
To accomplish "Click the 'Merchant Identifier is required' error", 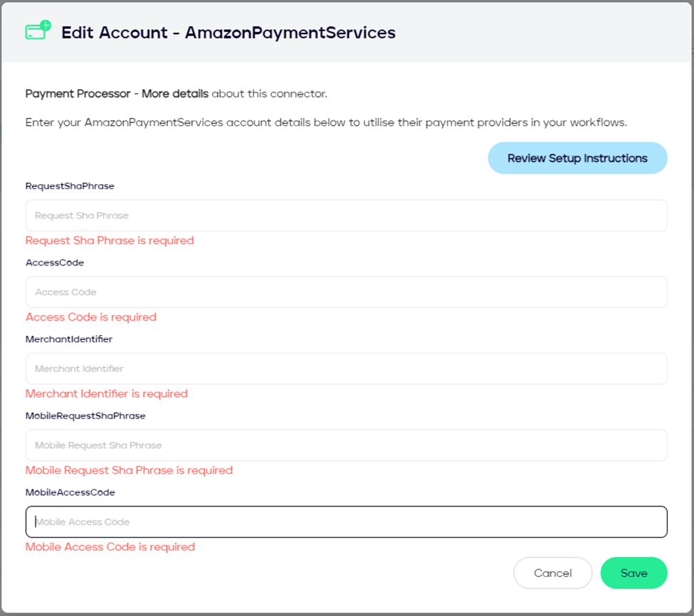I will [107, 394].
